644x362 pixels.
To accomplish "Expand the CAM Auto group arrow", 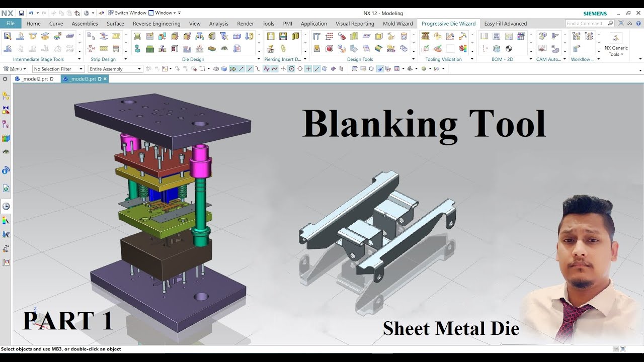I will (x=565, y=59).
